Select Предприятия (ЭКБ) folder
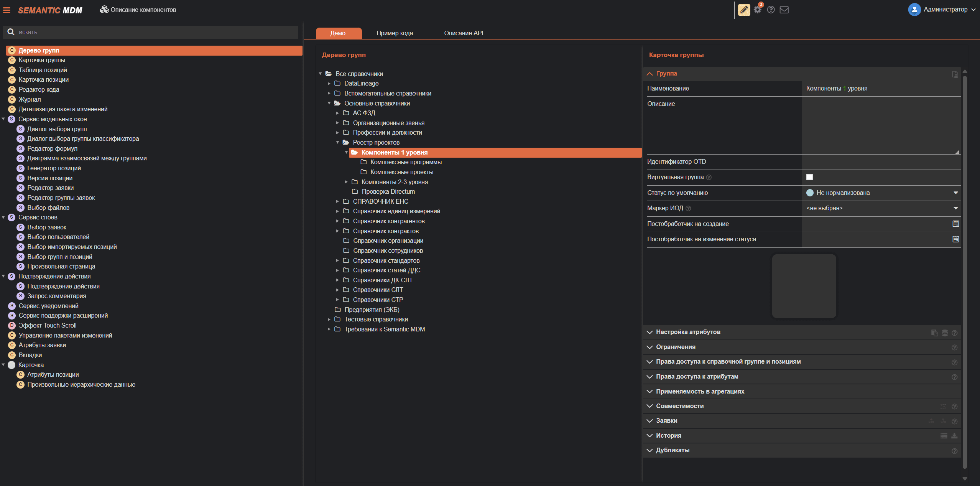Viewport: 980px width, 486px height. pyautogui.click(x=372, y=310)
